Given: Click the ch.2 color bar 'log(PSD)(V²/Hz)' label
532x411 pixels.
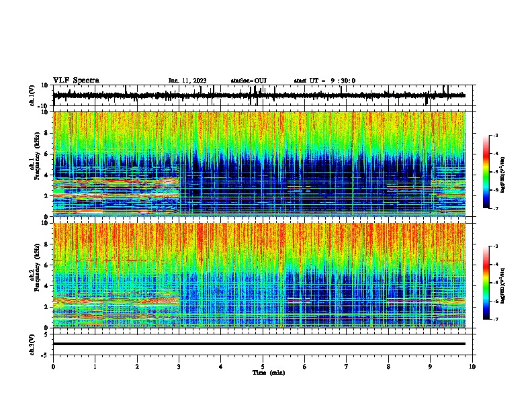Looking at the screenshot, I should pyautogui.click(x=503, y=285).
